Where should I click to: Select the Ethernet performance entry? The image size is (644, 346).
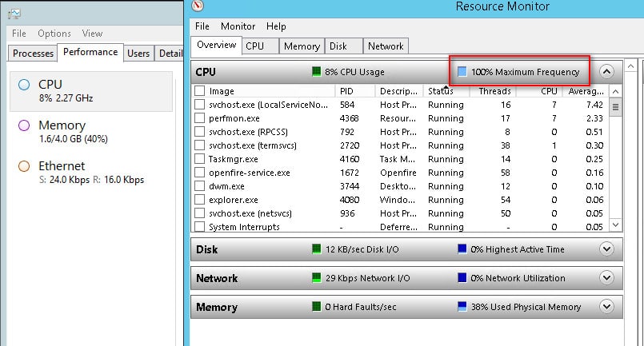91,173
